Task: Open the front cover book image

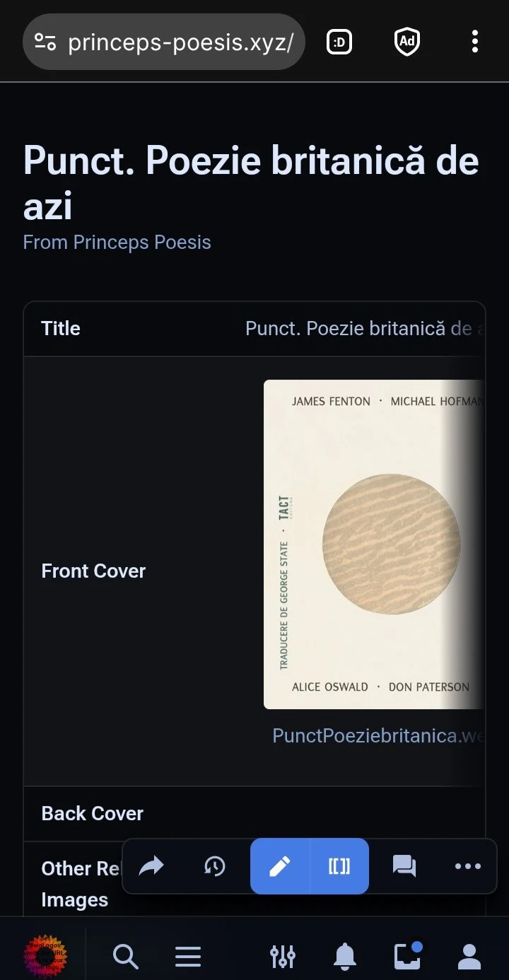Action: point(373,544)
